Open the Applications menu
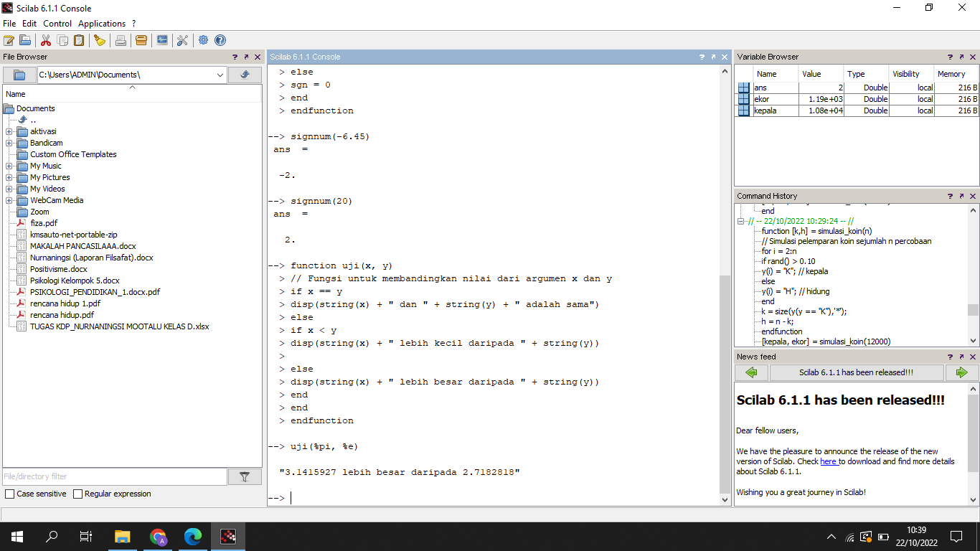Viewport: 980px width, 551px height. 102,24
